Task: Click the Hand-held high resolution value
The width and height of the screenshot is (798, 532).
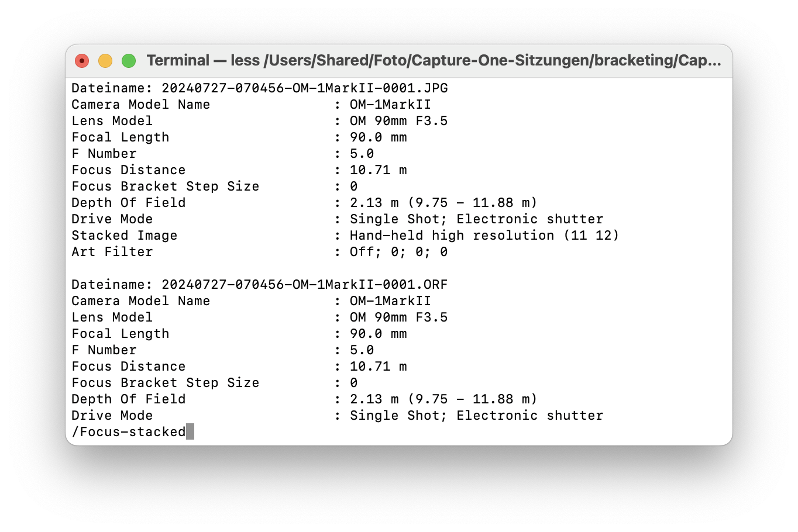Action: [x=484, y=236]
